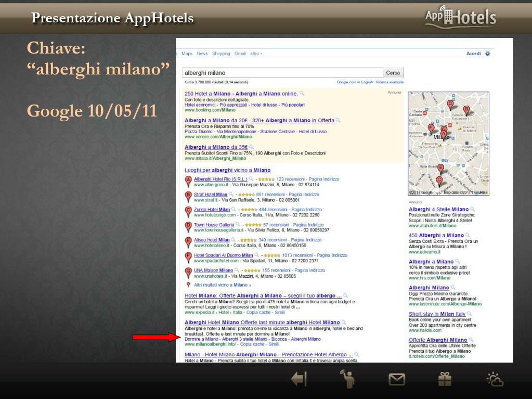532x399 pixels.
Task: Click marker D beside Town House Galleria
Action: click(x=188, y=227)
